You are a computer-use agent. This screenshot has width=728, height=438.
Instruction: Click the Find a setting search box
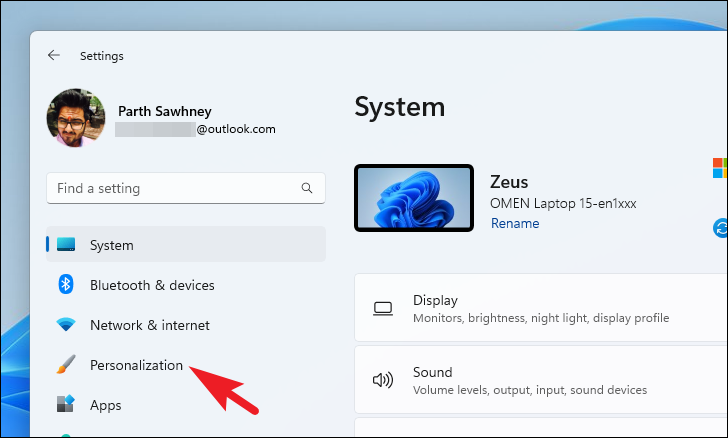[186, 188]
